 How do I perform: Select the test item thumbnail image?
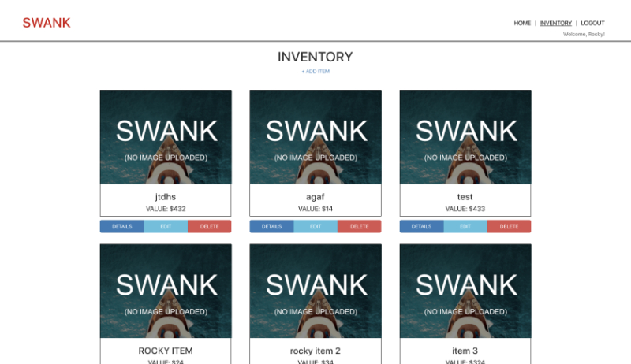(465, 137)
